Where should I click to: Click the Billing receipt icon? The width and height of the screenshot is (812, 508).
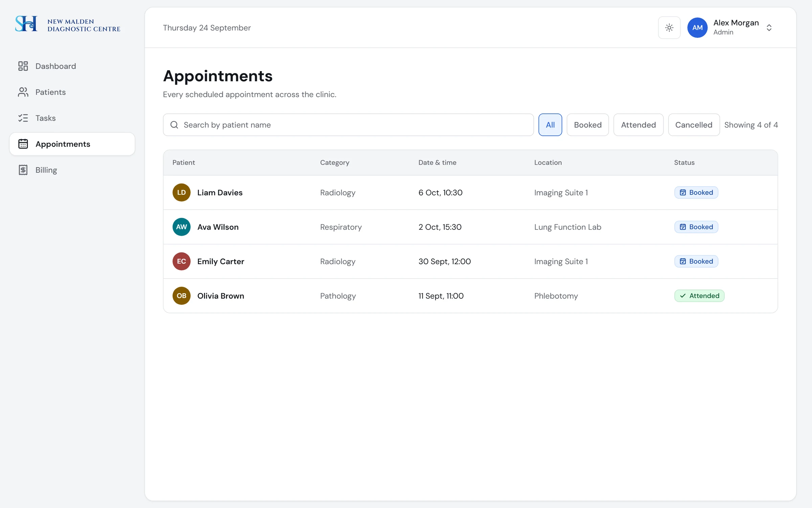(x=23, y=170)
